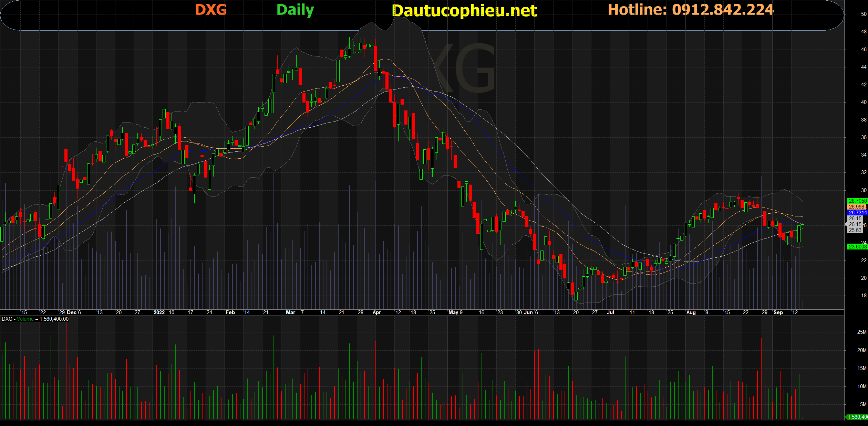Viewport: 868px width, 426px height.
Task: Click the 50 label on price axis
Action: (x=864, y=14)
